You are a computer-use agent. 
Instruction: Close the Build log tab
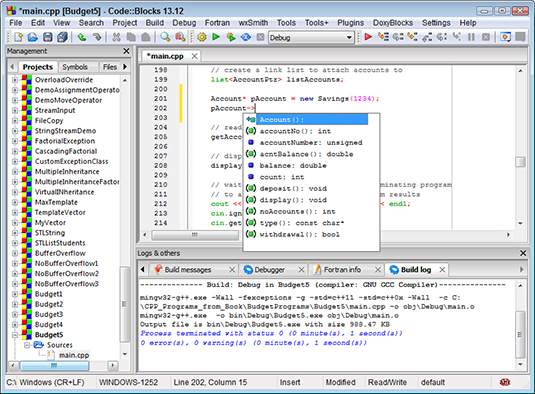442,270
